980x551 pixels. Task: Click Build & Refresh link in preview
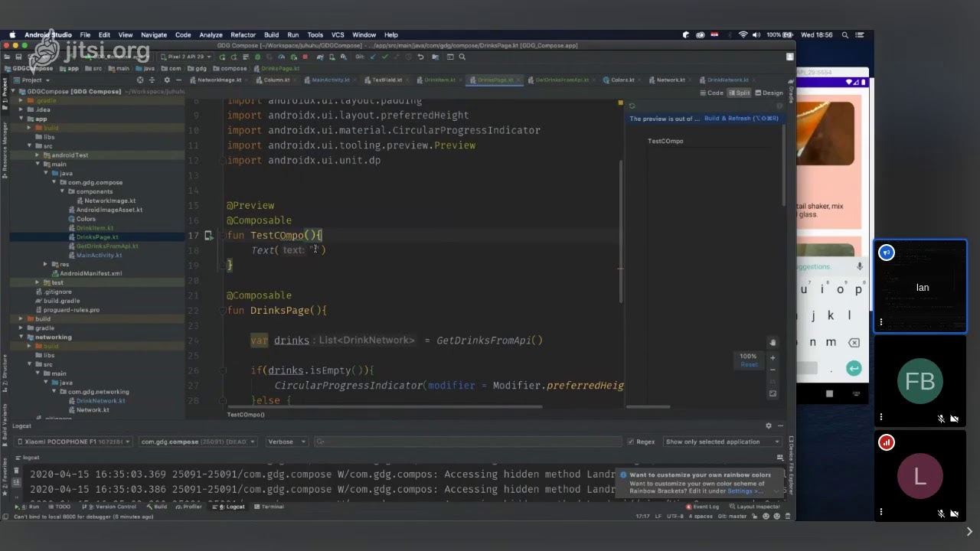741,119
